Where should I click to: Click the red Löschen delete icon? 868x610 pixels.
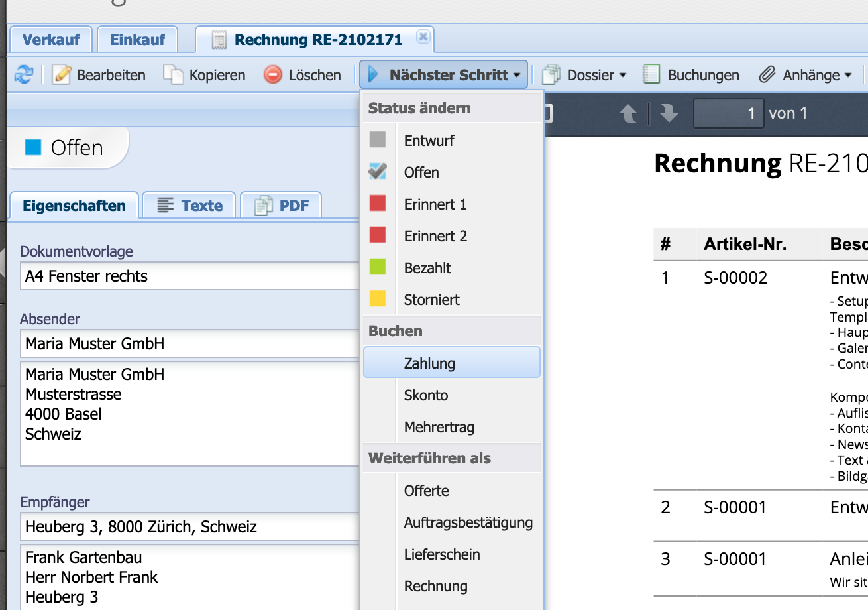[x=272, y=74]
